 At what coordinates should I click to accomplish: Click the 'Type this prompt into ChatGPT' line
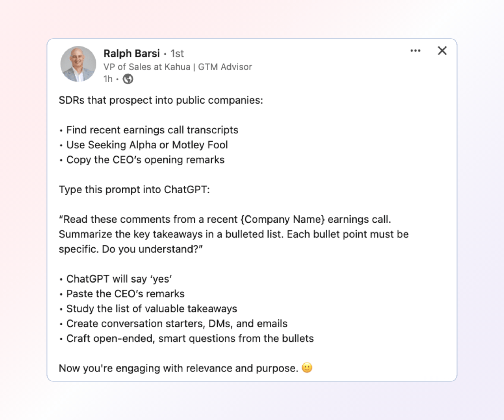(134, 190)
